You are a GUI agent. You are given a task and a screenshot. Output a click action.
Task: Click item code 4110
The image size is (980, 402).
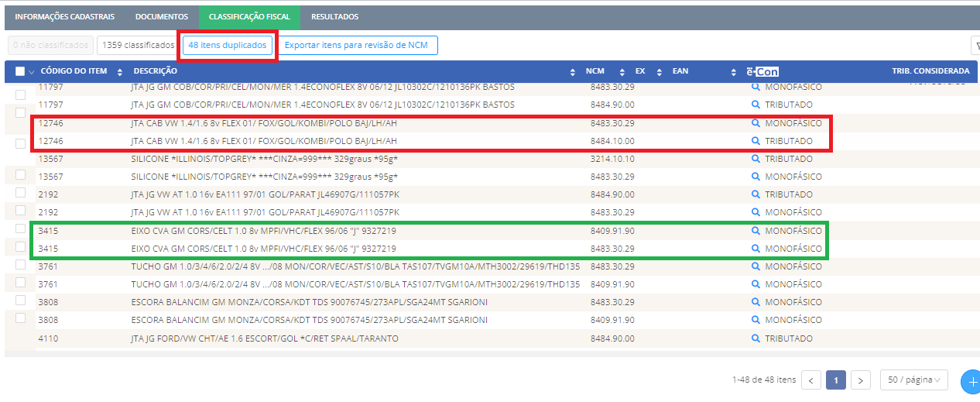click(x=47, y=338)
